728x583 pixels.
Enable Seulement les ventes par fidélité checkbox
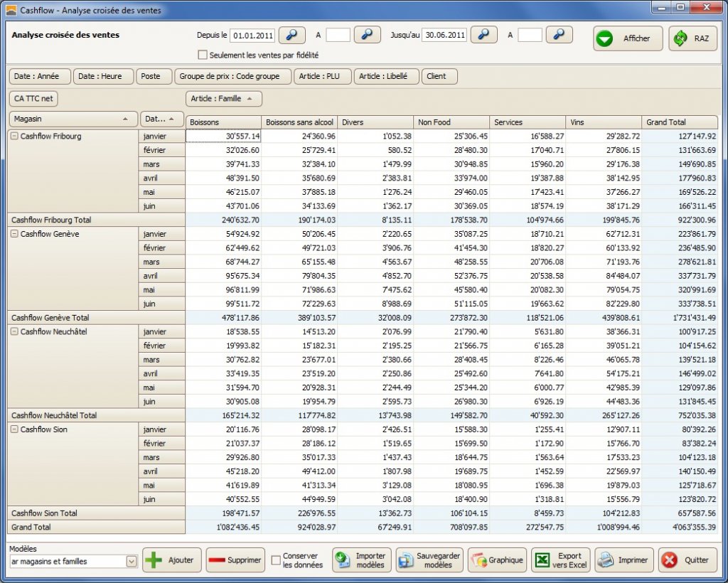coord(203,55)
